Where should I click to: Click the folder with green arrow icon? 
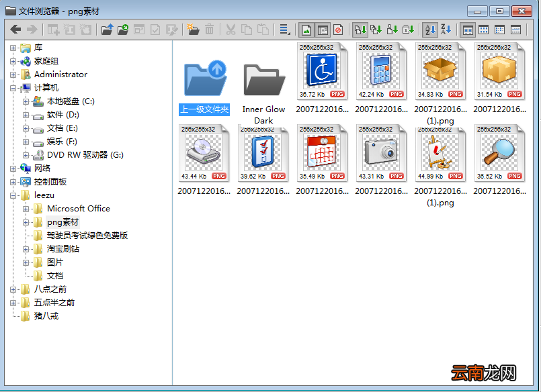[x=123, y=30]
